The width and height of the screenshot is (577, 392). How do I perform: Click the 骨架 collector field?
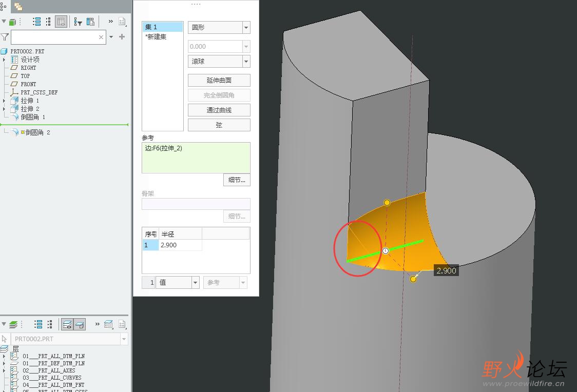(196, 204)
